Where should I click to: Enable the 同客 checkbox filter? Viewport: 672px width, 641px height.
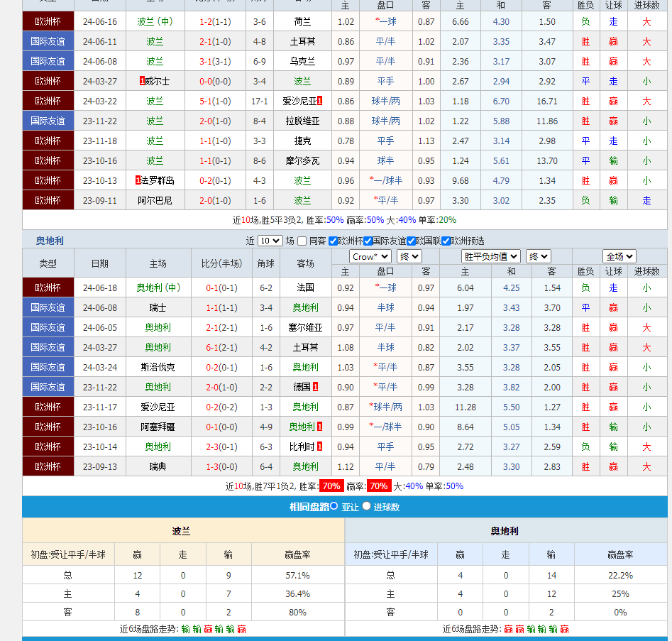point(302,241)
